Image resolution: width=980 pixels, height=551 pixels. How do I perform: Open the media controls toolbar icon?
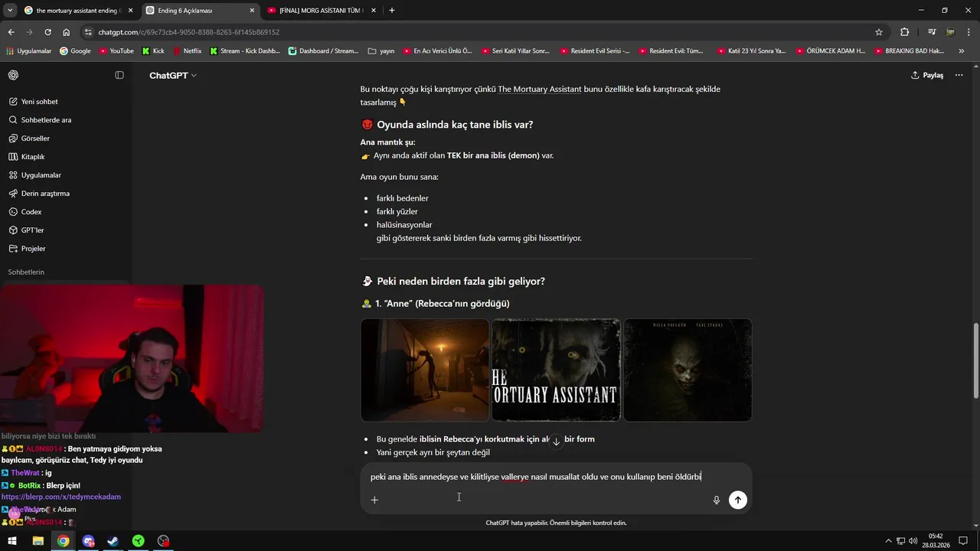[x=932, y=32]
